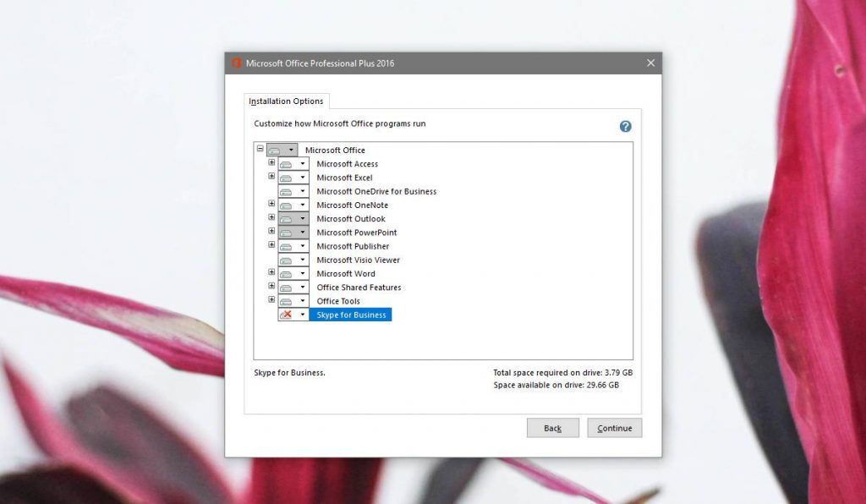Open install options dropdown for Microsoft Visio Viewer
This screenshot has width=866, height=504.
[302, 260]
